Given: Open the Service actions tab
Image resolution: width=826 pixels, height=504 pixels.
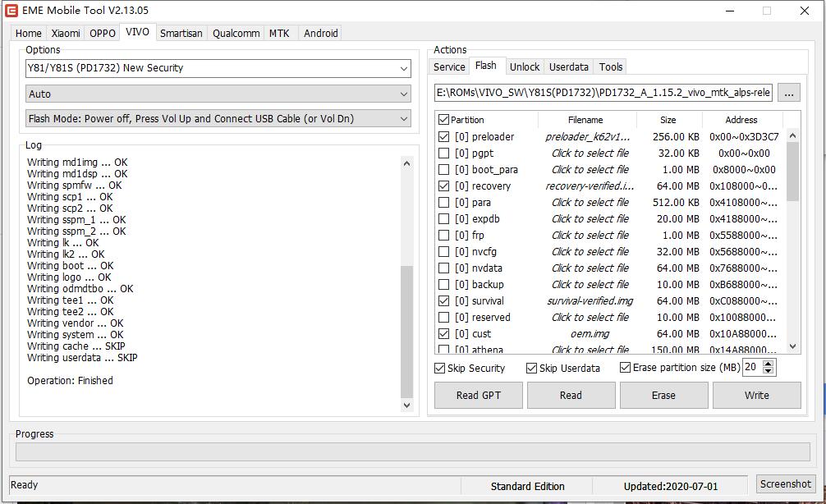Looking at the screenshot, I should [449, 66].
